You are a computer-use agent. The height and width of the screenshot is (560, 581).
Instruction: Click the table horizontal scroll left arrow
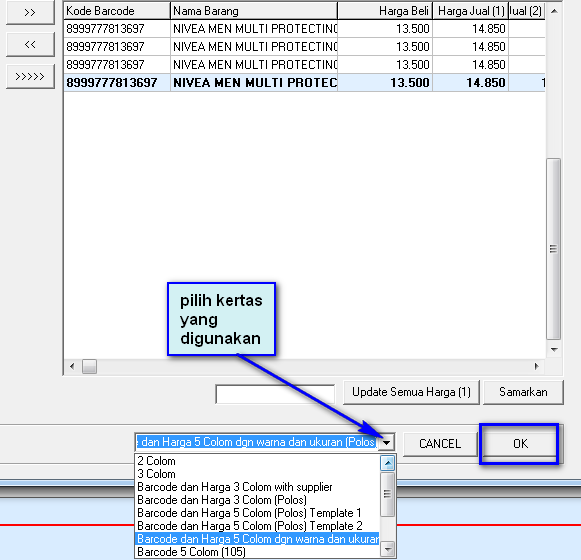(x=72, y=367)
